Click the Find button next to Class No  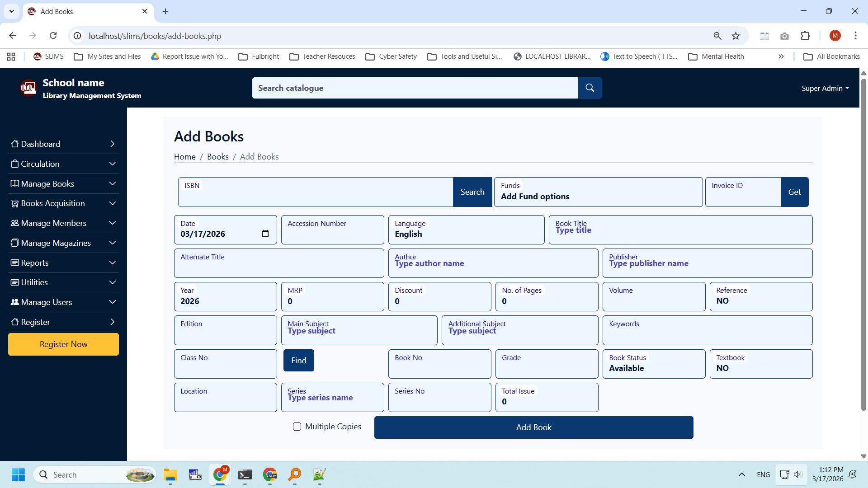point(298,360)
